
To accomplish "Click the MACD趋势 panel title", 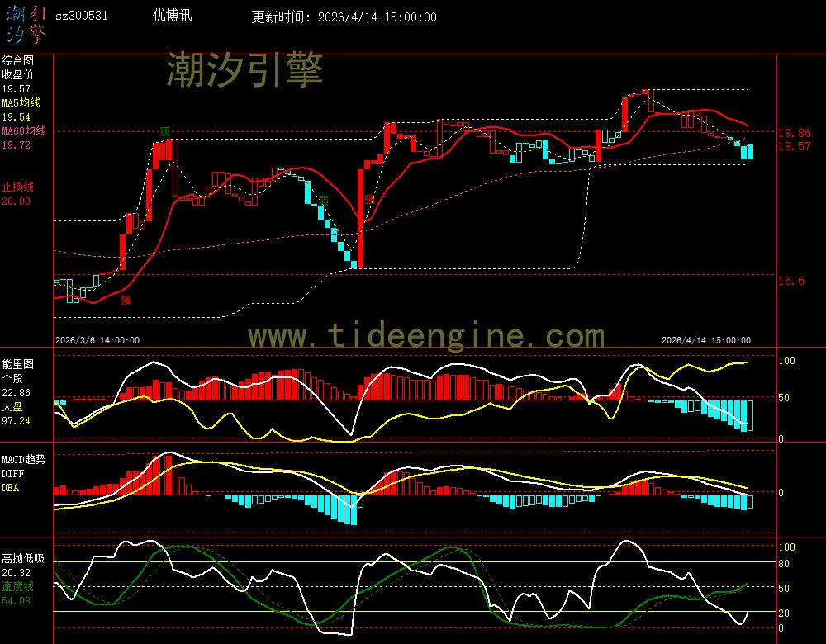I will 24,459.
